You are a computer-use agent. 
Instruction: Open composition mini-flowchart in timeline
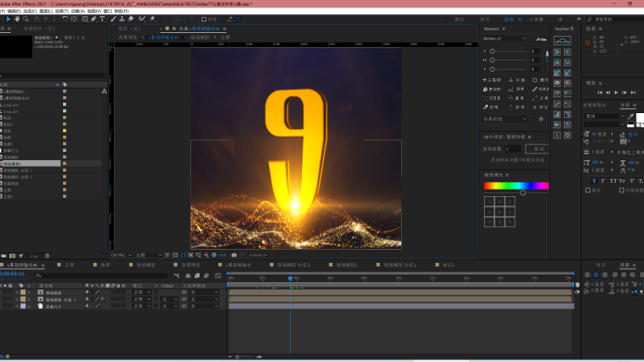(x=177, y=275)
